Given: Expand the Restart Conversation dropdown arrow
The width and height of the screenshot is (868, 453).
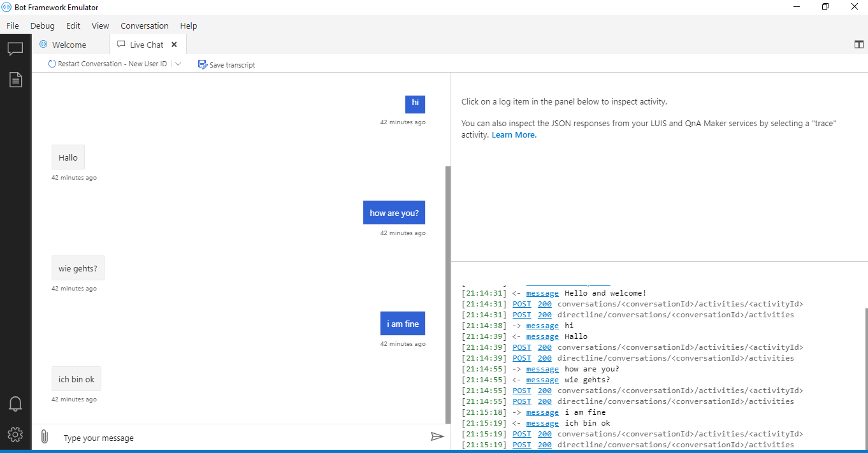Looking at the screenshot, I should coord(178,64).
